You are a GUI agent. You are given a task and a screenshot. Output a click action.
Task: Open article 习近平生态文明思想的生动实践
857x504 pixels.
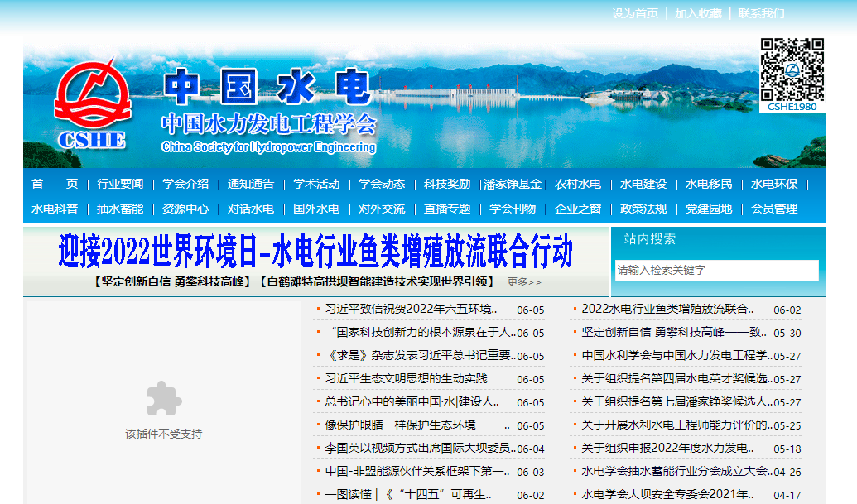click(x=406, y=378)
